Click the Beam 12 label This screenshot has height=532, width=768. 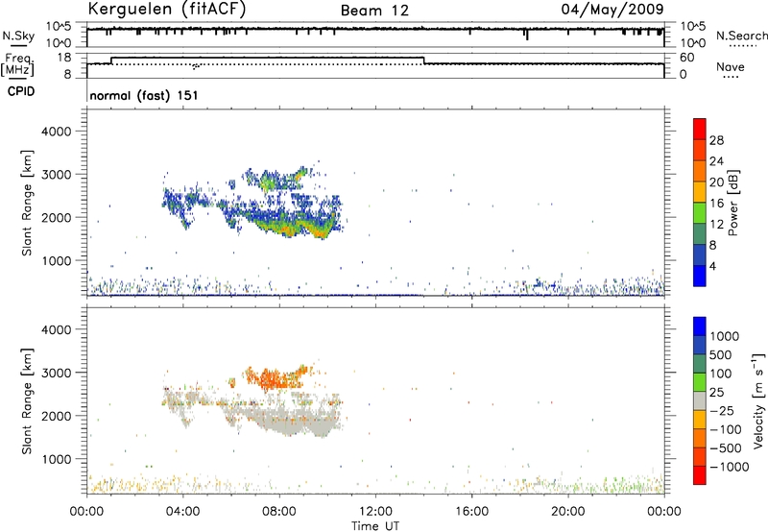click(374, 11)
